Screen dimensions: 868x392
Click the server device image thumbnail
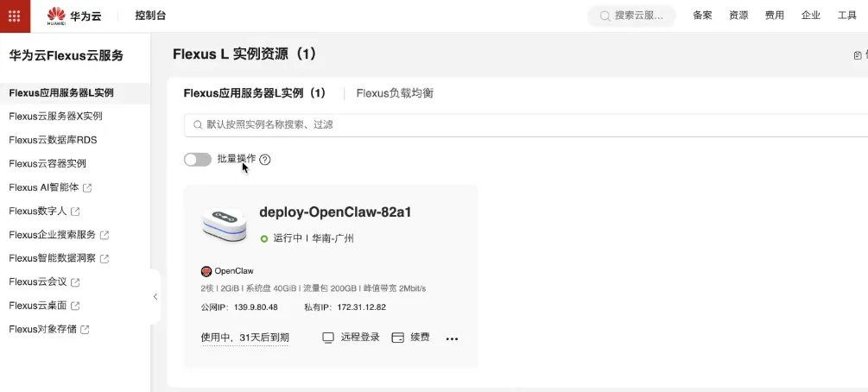click(x=225, y=226)
